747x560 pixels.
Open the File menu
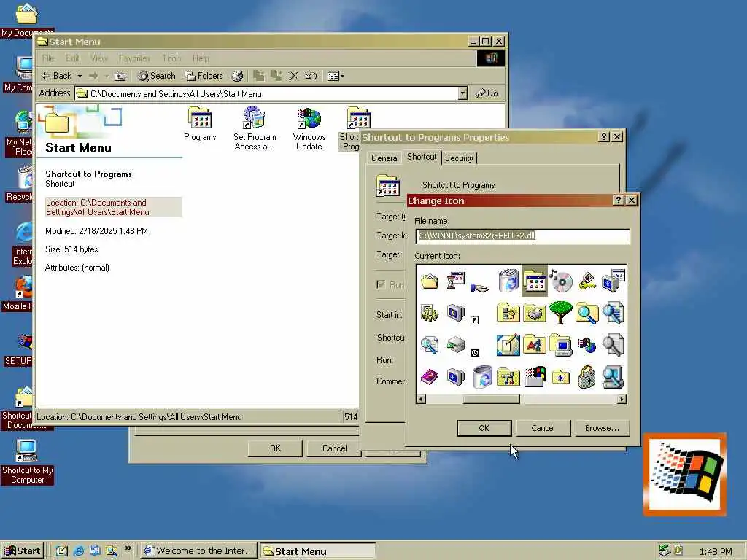pyautogui.click(x=48, y=58)
